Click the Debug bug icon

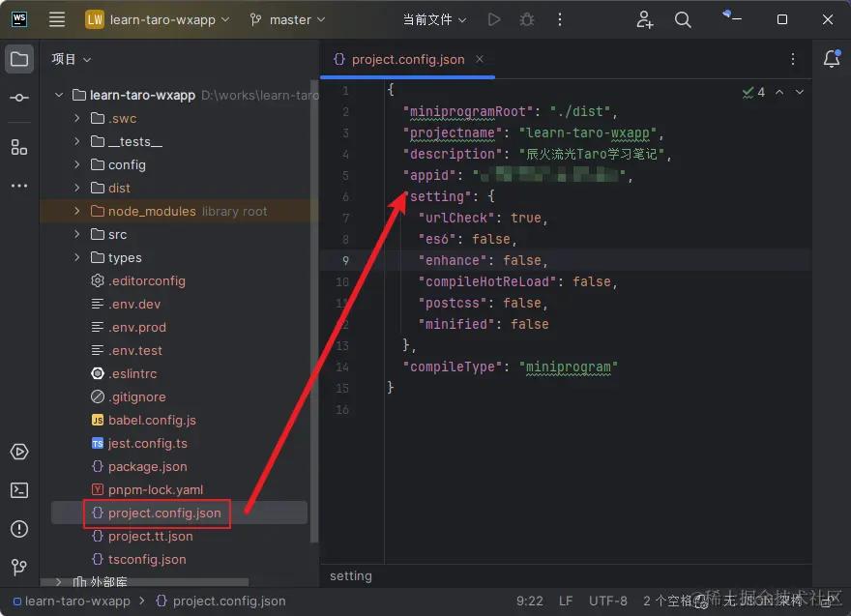tap(526, 19)
